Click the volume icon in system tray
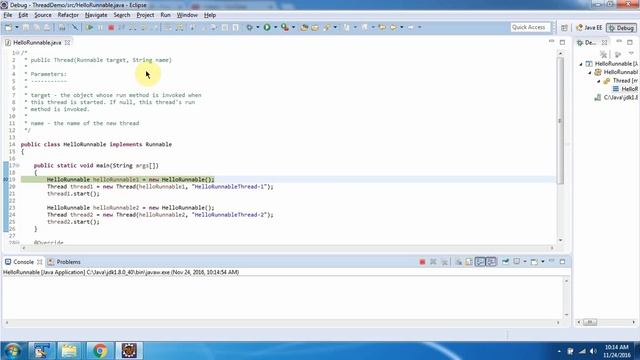 click(x=593, y=351)
